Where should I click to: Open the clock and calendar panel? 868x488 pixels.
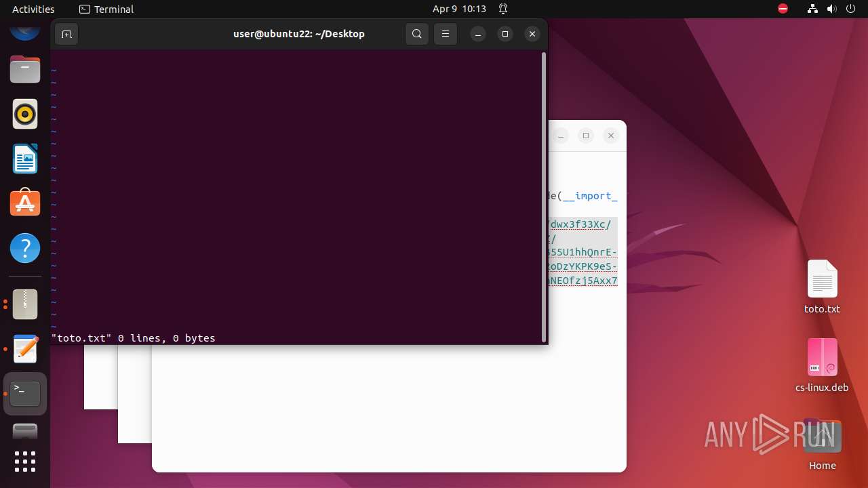pyautogui.click(x=459, y=9)
